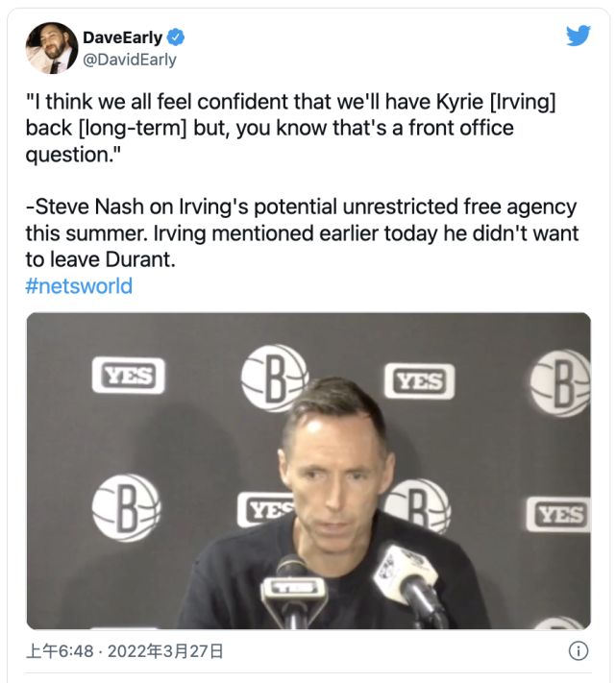Screen dimensions: 616x683
Task: Click the blue verified badge beside DaveEarly
Action: click(x=176, y=37)
